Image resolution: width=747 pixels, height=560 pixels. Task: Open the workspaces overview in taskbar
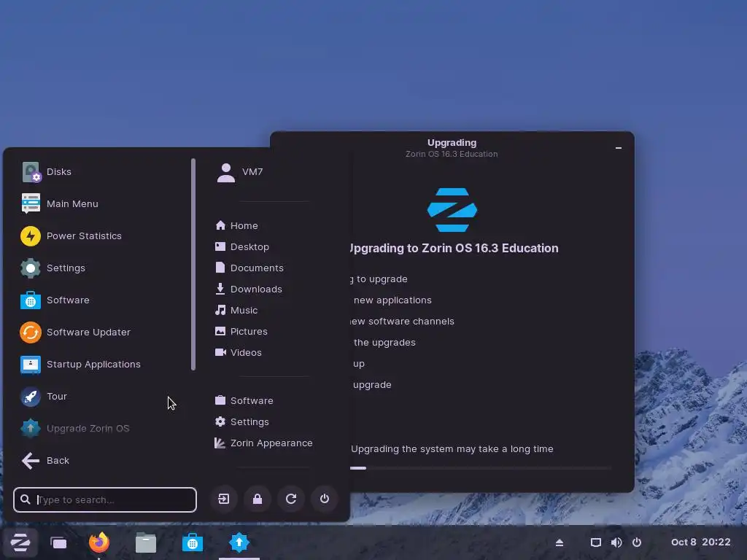(x=58, y=542)
